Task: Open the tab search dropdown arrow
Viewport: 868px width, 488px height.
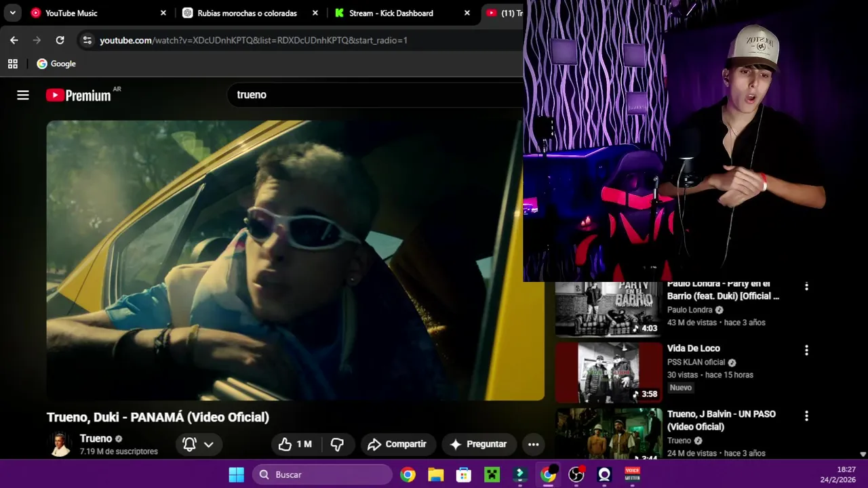Action: 12,13
